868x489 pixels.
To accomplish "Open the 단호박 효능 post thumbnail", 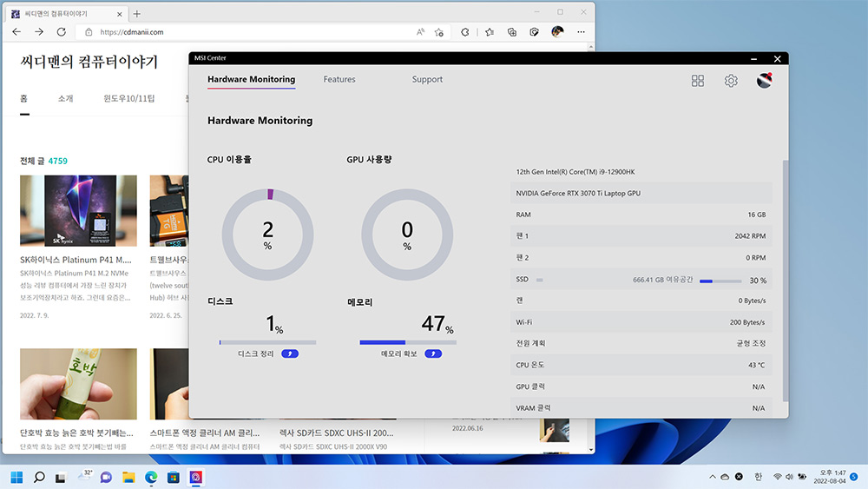I will tap(78, 384).
